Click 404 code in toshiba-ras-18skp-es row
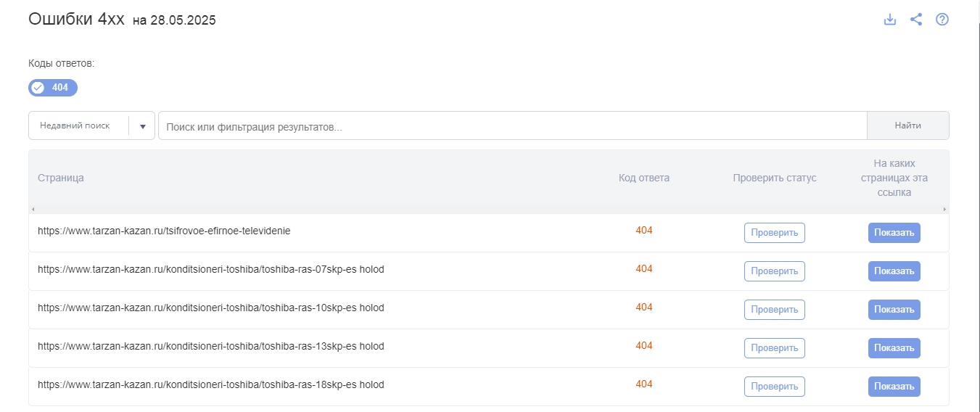Viewport: 980px width, 412px height. click(644, 384)
